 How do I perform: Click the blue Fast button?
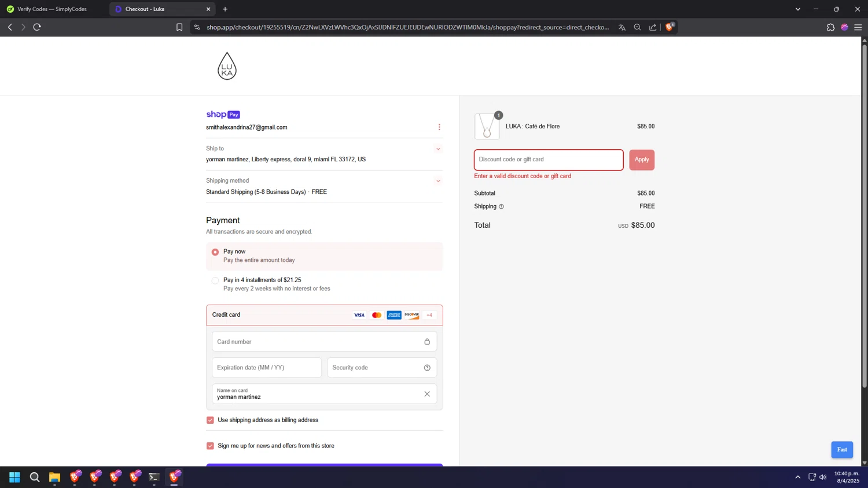842,450
